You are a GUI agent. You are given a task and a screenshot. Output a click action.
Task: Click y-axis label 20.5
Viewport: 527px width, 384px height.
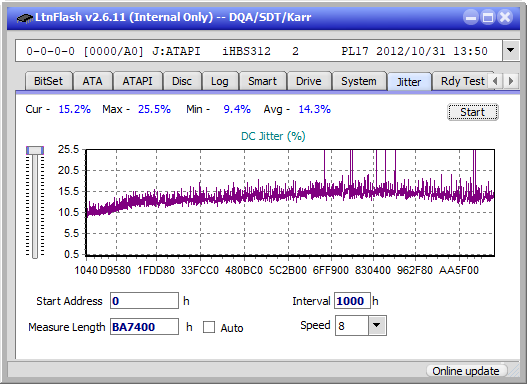[x=68, y=170]
